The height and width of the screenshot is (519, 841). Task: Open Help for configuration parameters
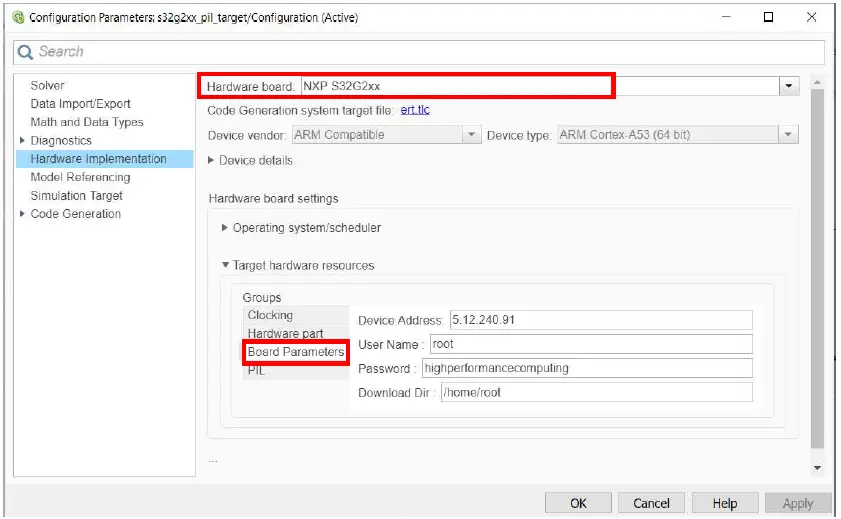725,503
